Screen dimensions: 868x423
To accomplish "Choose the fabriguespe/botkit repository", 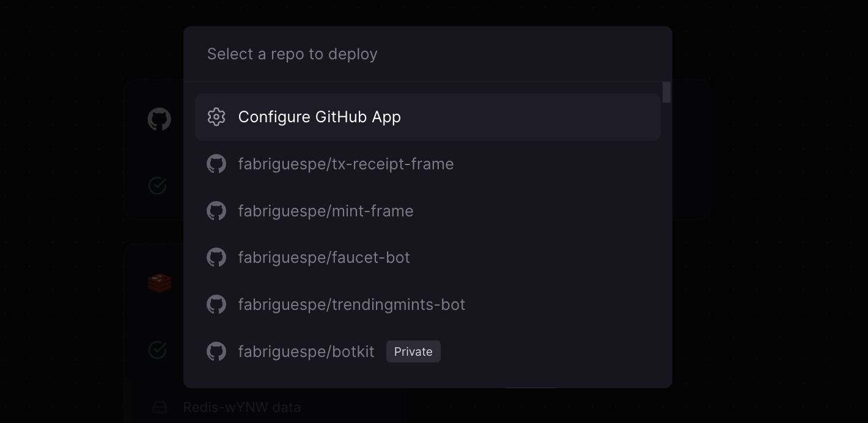I will click(428, 351).
